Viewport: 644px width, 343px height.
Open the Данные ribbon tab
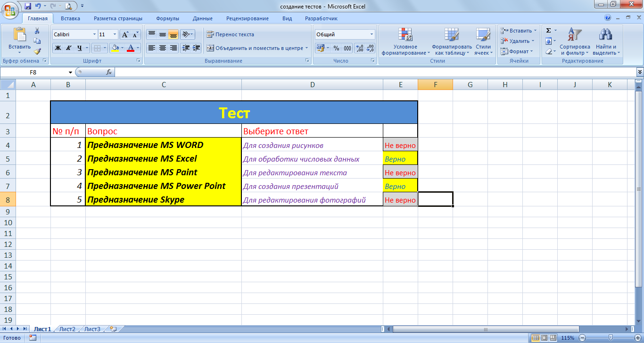pos(202,18)
